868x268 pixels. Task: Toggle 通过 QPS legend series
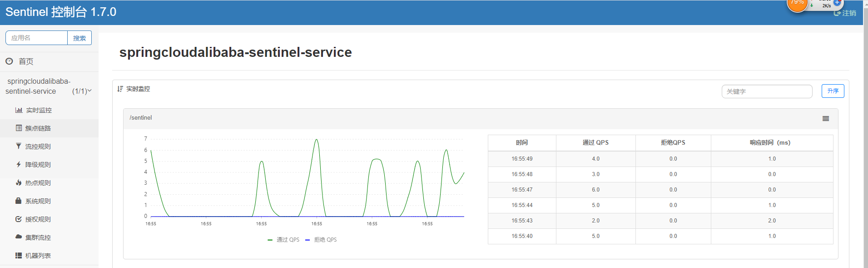click(283, 239)
